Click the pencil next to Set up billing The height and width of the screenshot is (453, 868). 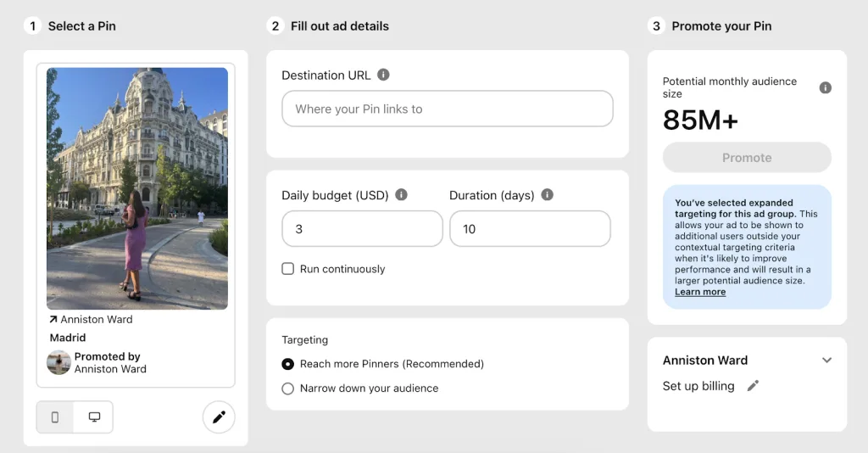[x=753, y=386]
